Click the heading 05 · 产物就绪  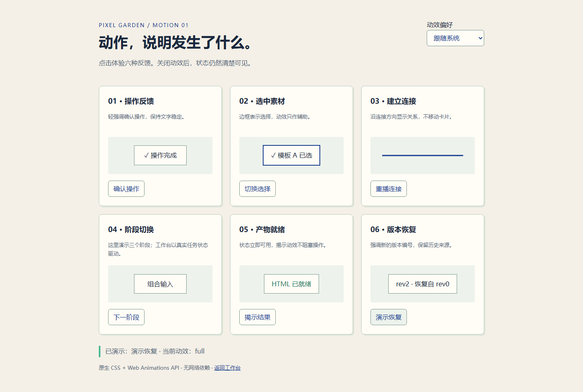tap(262, 230)
